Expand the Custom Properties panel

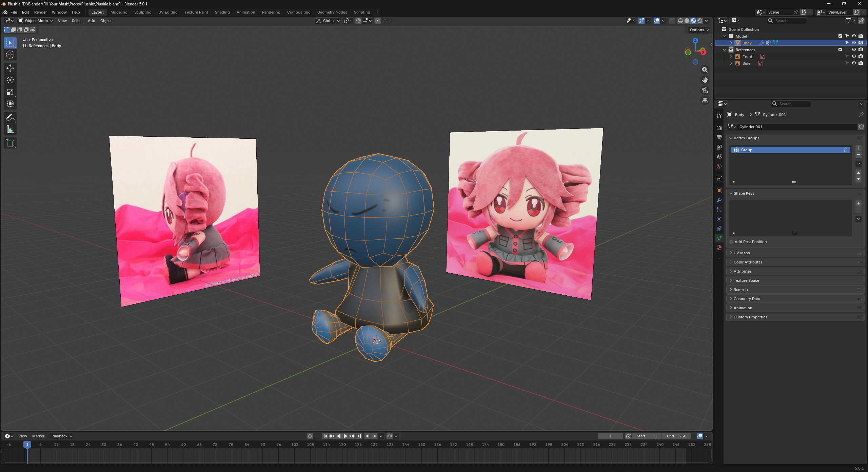point(794,317)
